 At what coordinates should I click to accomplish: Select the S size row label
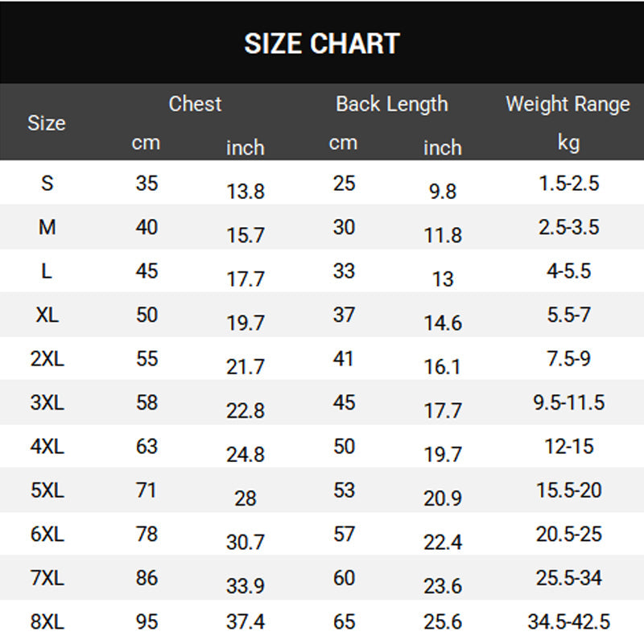click(47, 184)
